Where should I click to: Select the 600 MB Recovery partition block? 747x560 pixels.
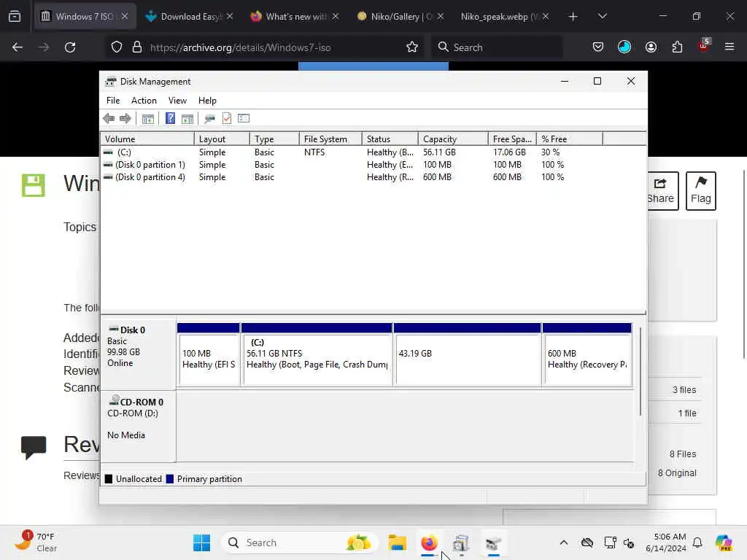587,354
